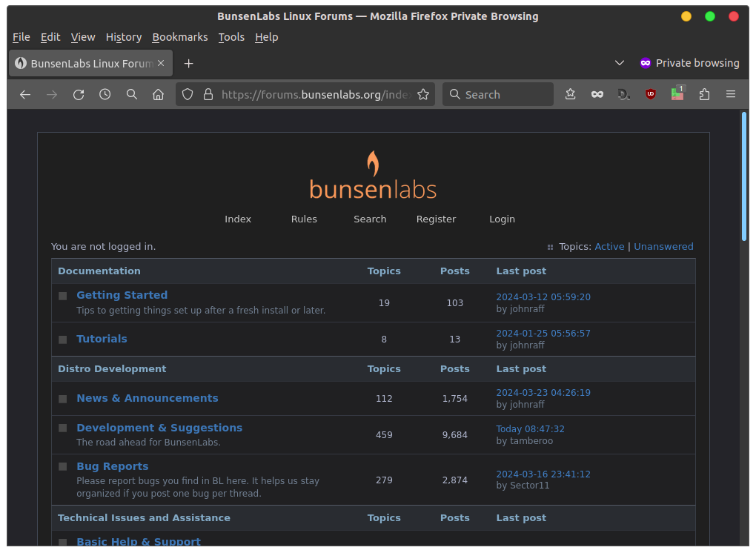
Task: Click the Development & Suggestions status icon
Action: (63, 428)
